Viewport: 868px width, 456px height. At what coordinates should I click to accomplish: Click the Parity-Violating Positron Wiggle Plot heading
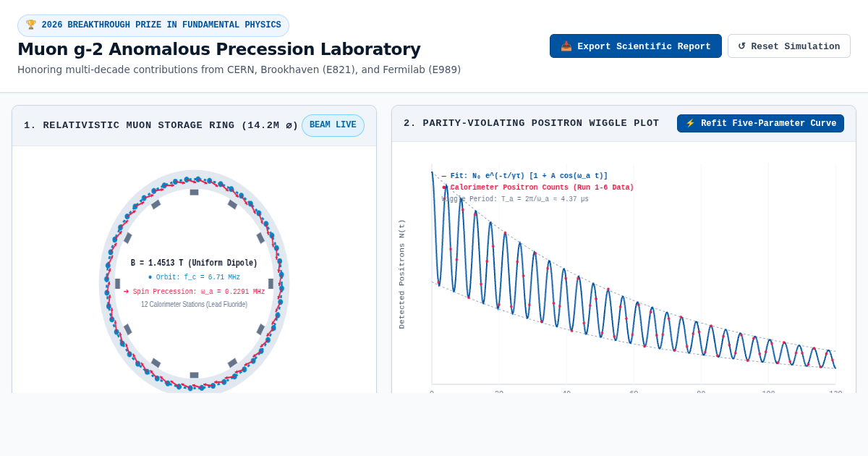531,124
